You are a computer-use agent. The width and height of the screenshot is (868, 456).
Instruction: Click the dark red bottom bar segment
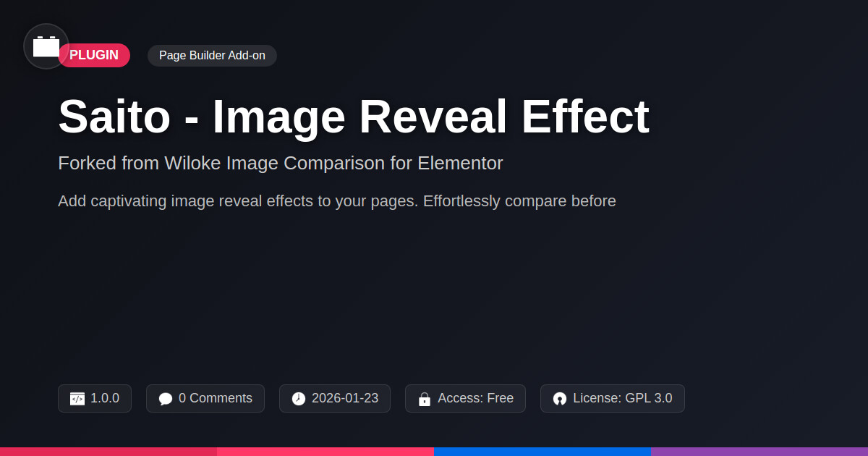(109, 451)
